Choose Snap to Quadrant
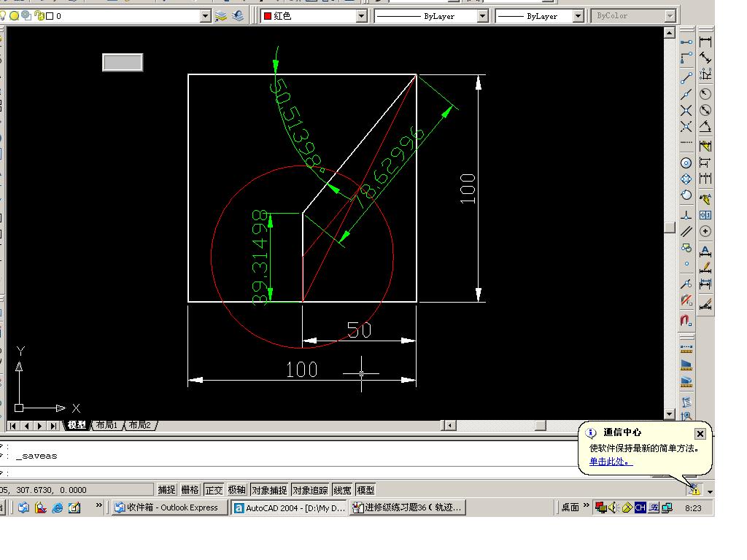Viewport: 747px width, 560px height. 686,179
